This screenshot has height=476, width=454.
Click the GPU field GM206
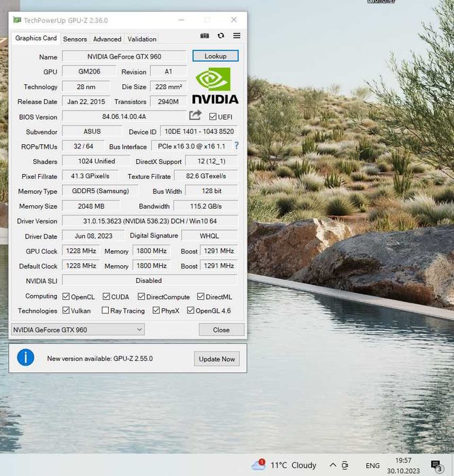tap(89, 71)
